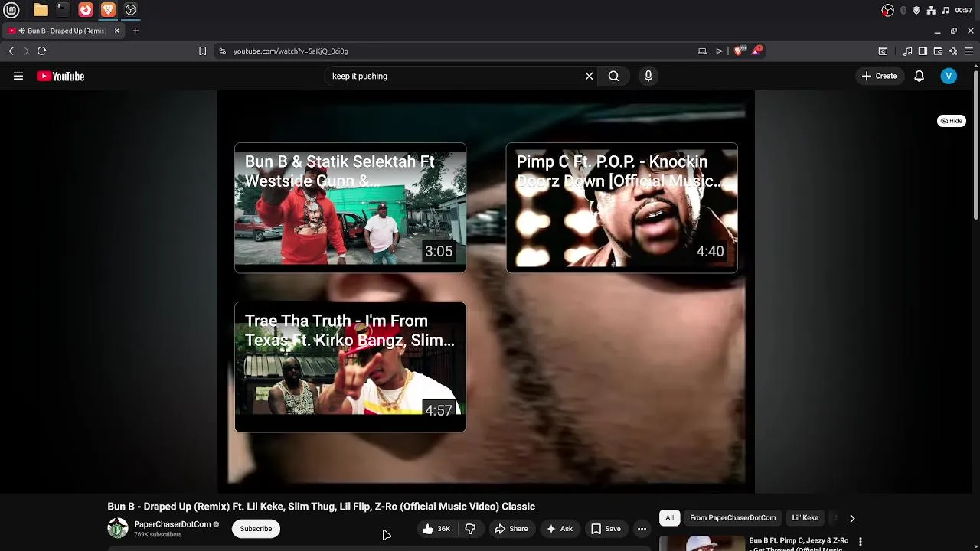
Task: Save the video to a playlist
Action: pos(606,529)
